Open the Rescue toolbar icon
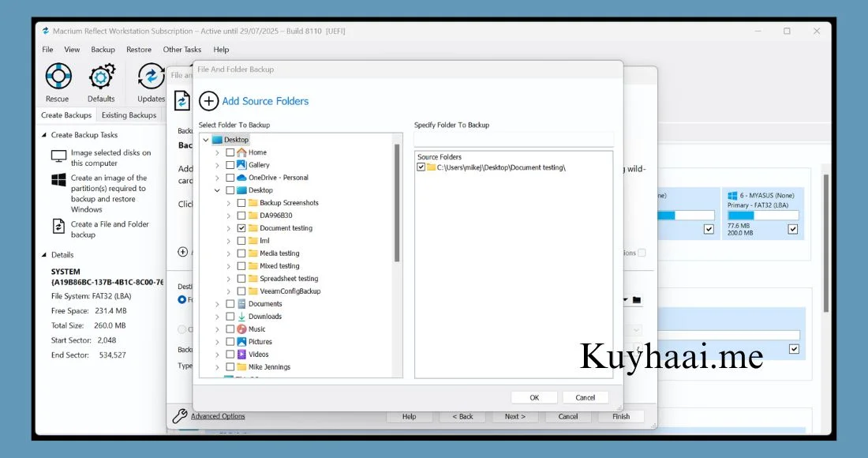The image size is (868, 458). click(58, 76)
